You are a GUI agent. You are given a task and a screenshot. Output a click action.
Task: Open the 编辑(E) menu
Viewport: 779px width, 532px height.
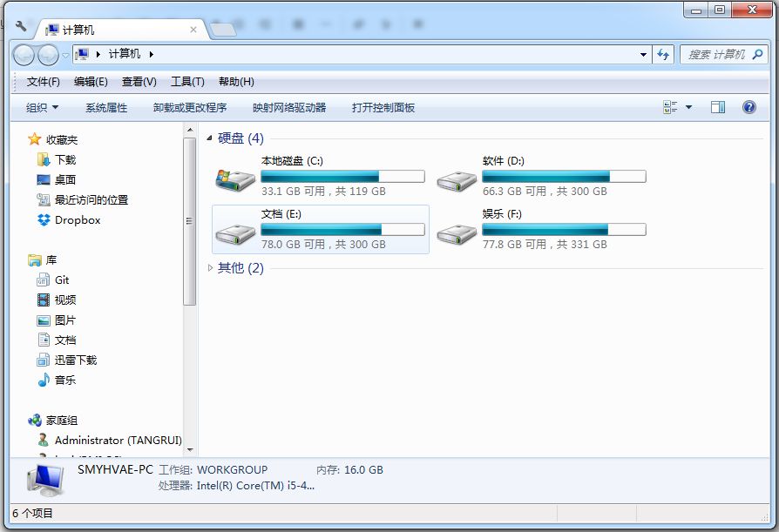point(91,81)
